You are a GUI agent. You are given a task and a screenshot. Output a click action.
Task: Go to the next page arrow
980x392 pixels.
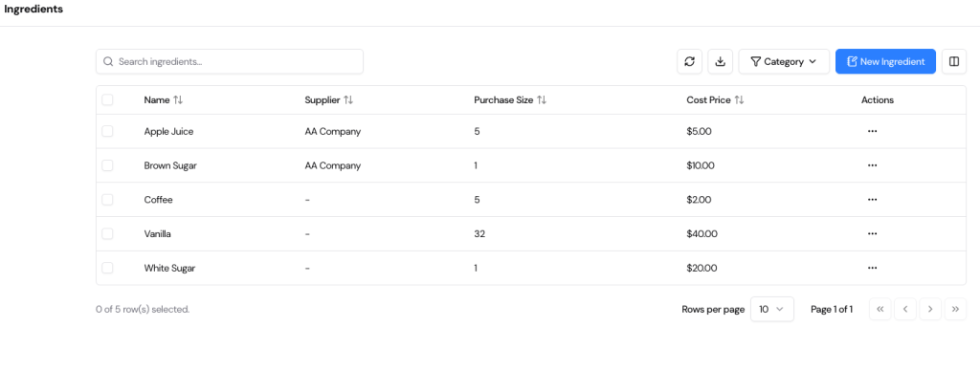[x=929, y=309]
